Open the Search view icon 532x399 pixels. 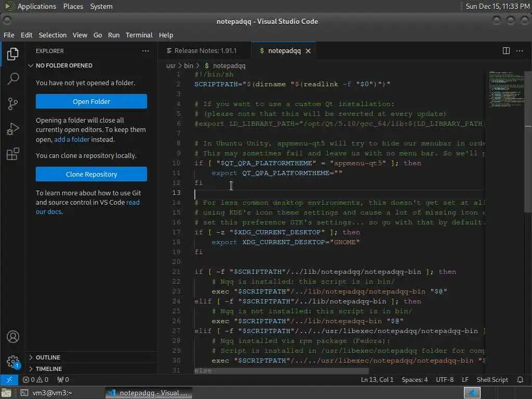(12, 79)
